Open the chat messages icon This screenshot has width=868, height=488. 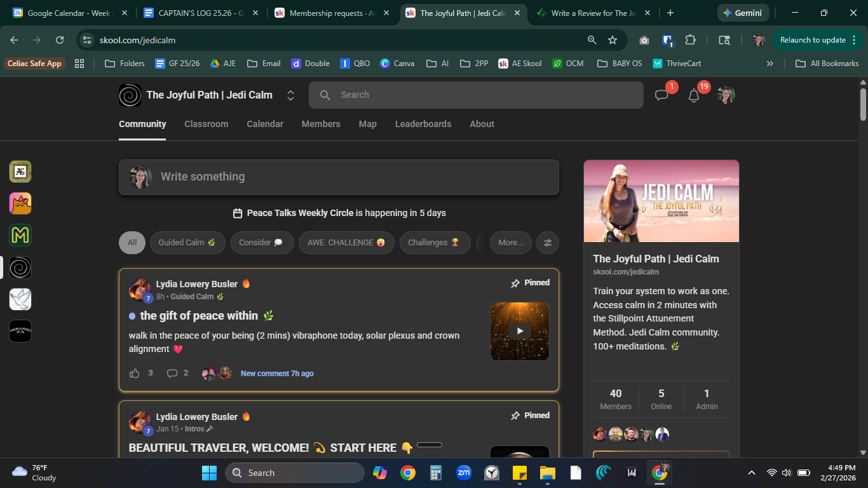661,95
